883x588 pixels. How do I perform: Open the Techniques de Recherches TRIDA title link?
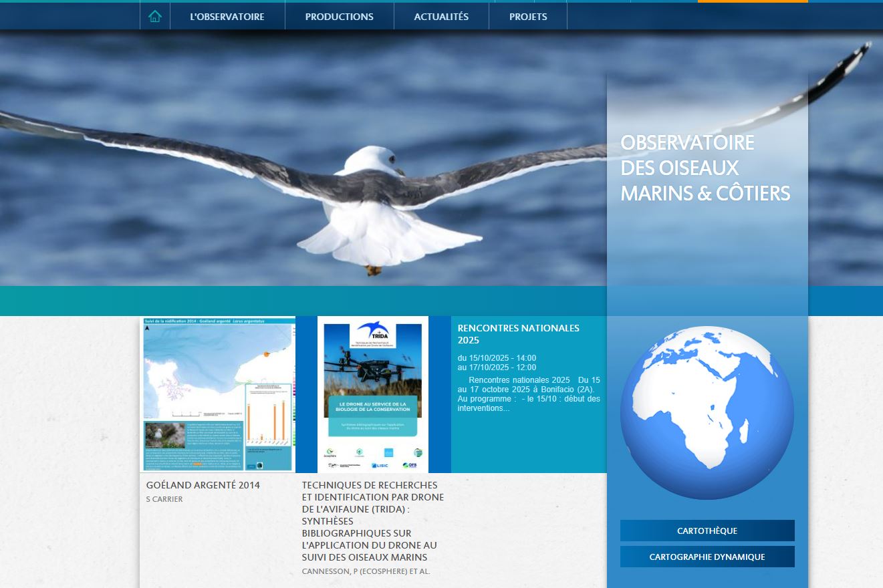pyautogui.click(x=372, y=521)
